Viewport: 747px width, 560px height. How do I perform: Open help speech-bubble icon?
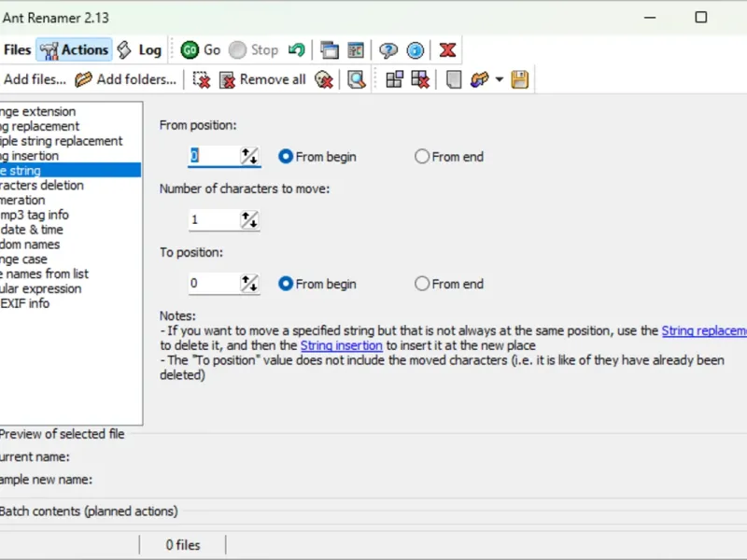coord(388,49)
